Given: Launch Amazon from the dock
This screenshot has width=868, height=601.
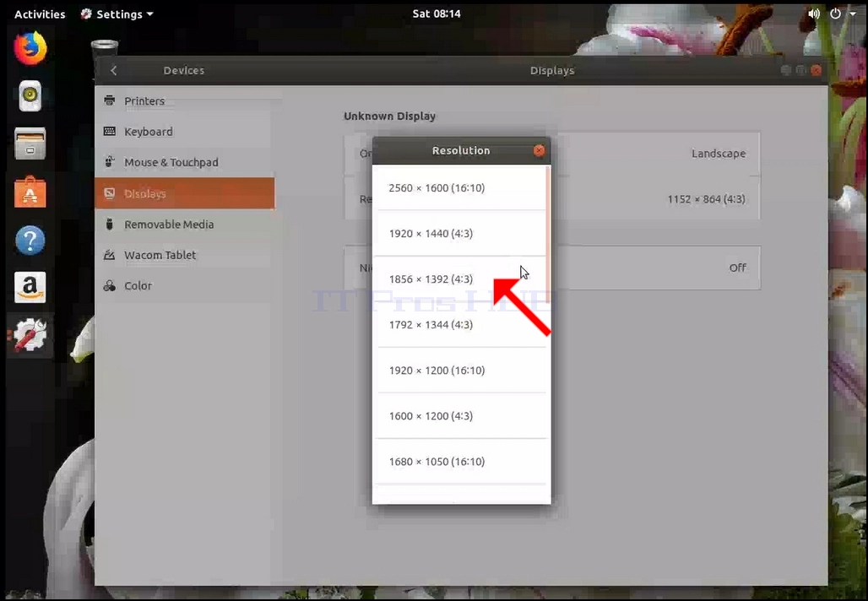Looking at the screenshot, I should pos(30,287).
